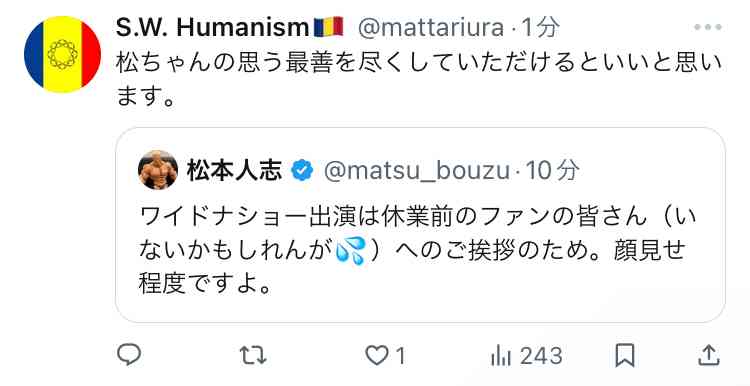Open view analytics bar chart icon
This screenshot has width=750, height=386.
(x=501, y=356)
